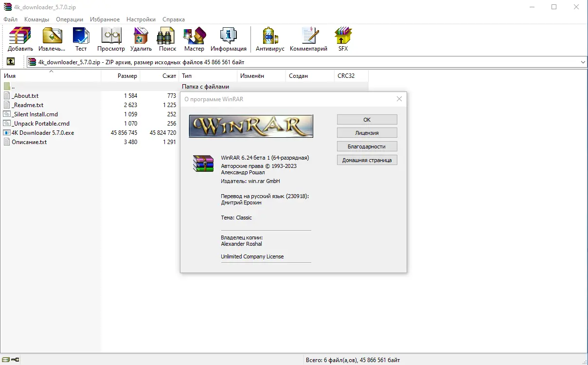Click the Удалить (Delete) toolbar icon
The image size is (588, 365).
point(141,39)
